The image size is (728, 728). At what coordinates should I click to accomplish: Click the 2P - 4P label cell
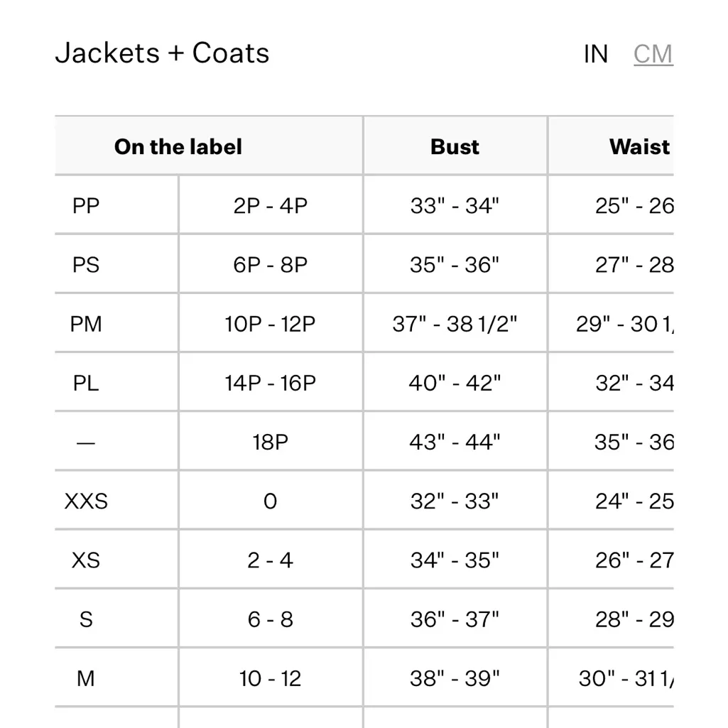tap(270, 205)
